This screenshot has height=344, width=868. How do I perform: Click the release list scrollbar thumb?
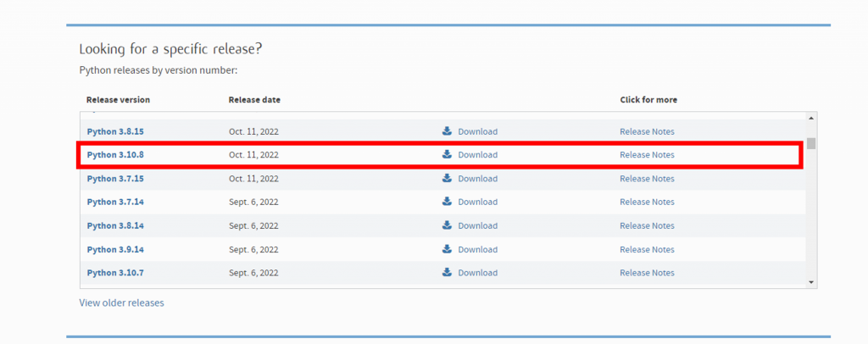tap(811, 143)
